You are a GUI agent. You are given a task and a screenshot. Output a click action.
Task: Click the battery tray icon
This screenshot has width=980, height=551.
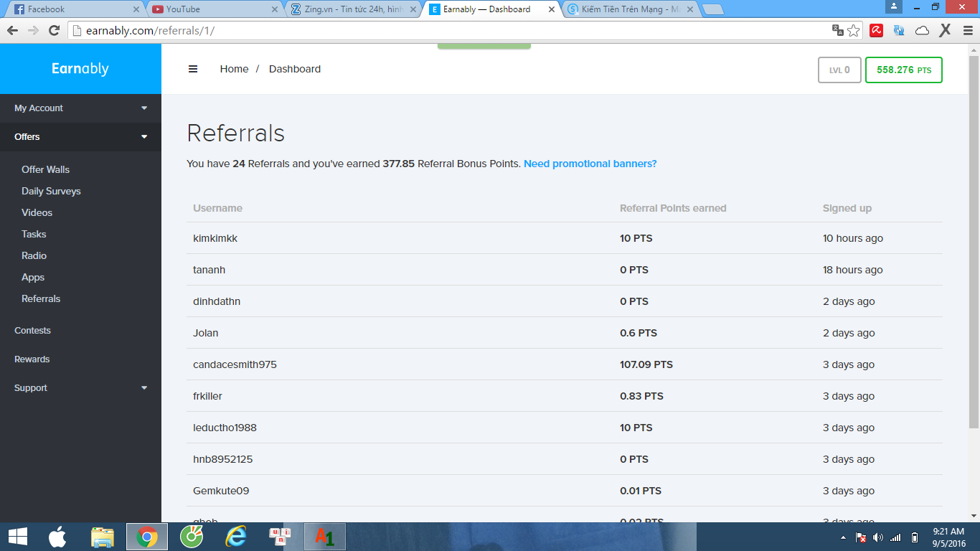click(x=915, y=537)
